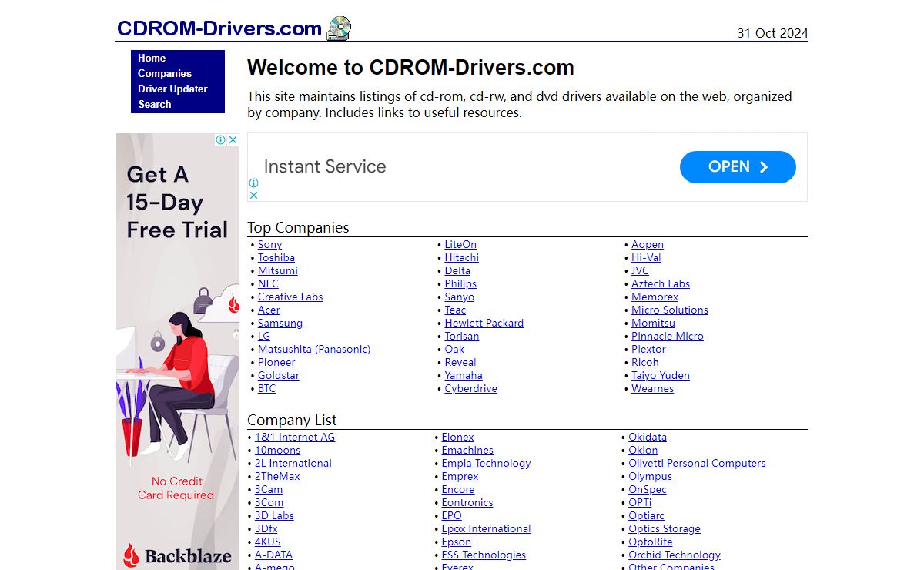The width and height of the screenshot is (924, 570).
Task: Open the NEC drivers link
Action: (x=268, y=283)
